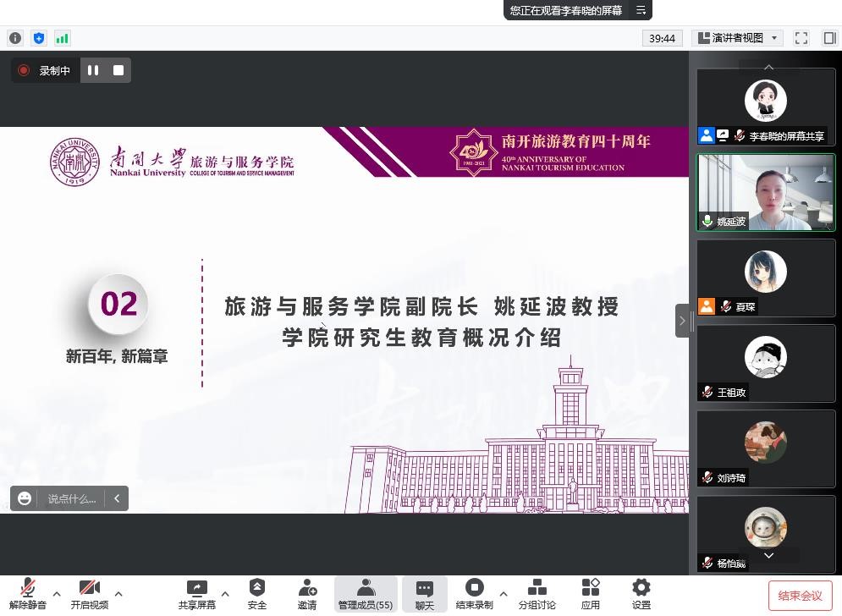842x616 pixels.
Task: Unmute microphone (解除静音)
Action: click(28, 592)
